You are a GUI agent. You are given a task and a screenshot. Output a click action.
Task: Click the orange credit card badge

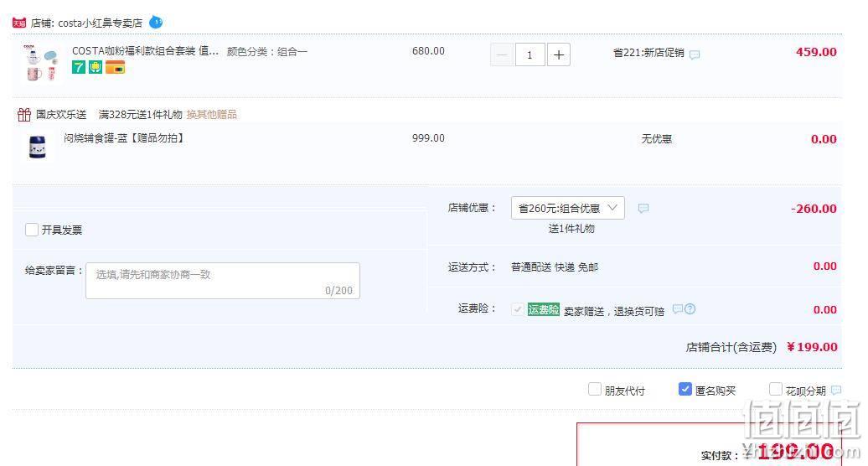pyautogui.click(x=115, y=68)
